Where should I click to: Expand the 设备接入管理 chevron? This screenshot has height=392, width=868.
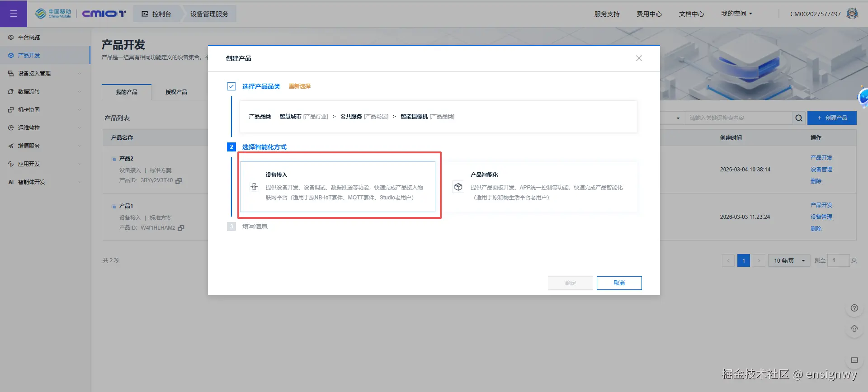point(80,73)
